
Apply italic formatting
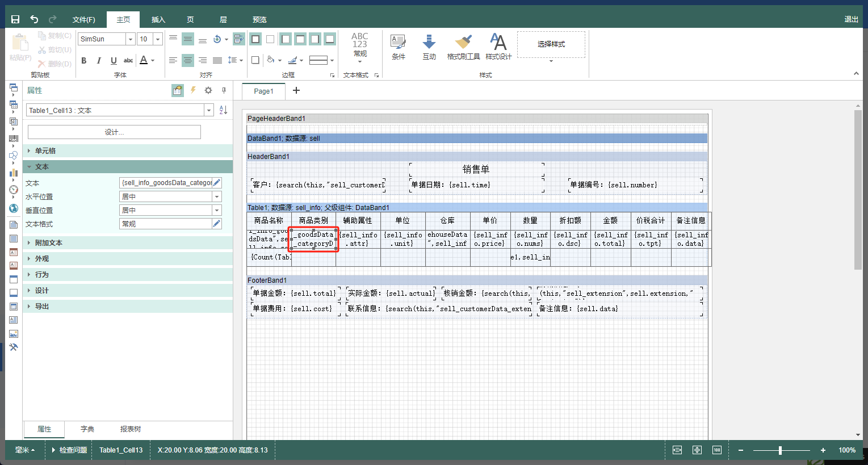click(99, 60)
